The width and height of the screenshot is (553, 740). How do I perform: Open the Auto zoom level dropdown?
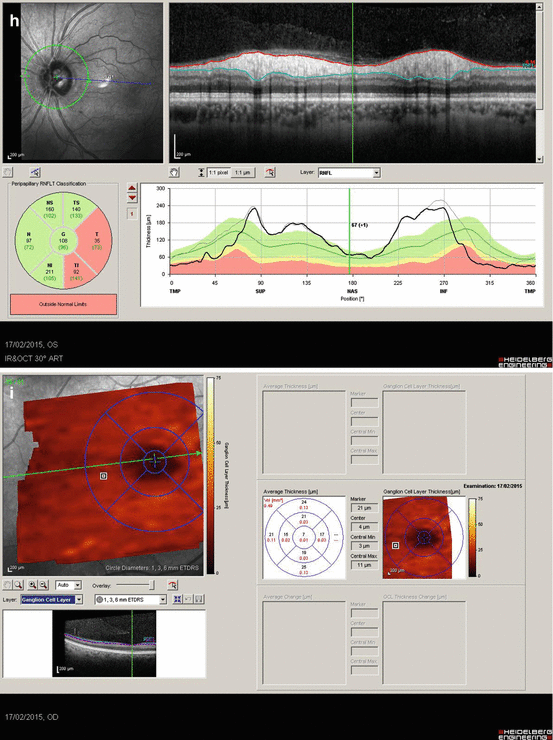coord(68,585)
